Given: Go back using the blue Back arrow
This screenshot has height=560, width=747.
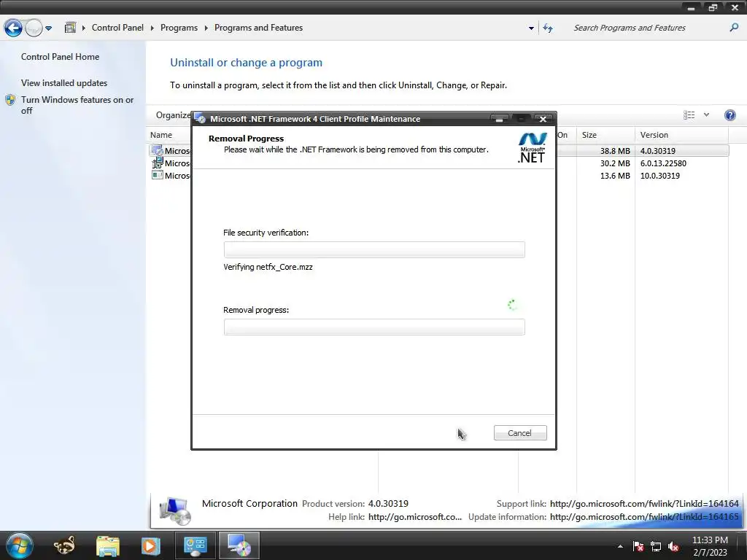Looking at the screenshot, I should (13, 28).
